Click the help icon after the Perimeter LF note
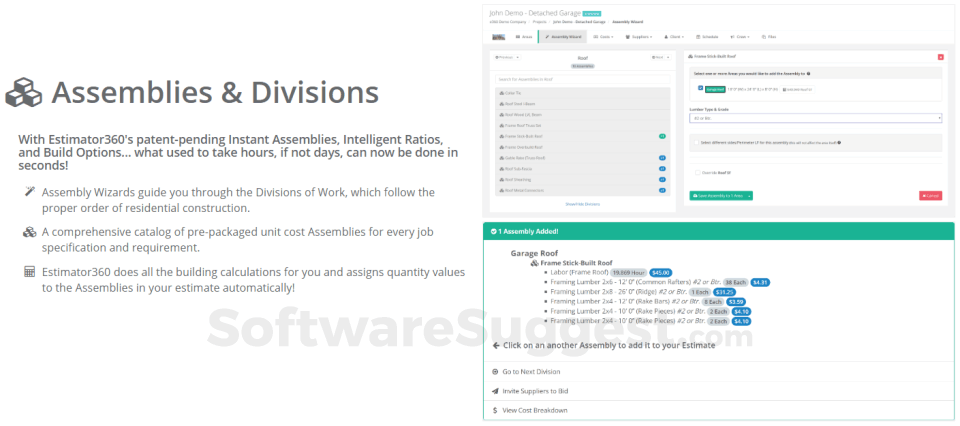 (839, 143)
